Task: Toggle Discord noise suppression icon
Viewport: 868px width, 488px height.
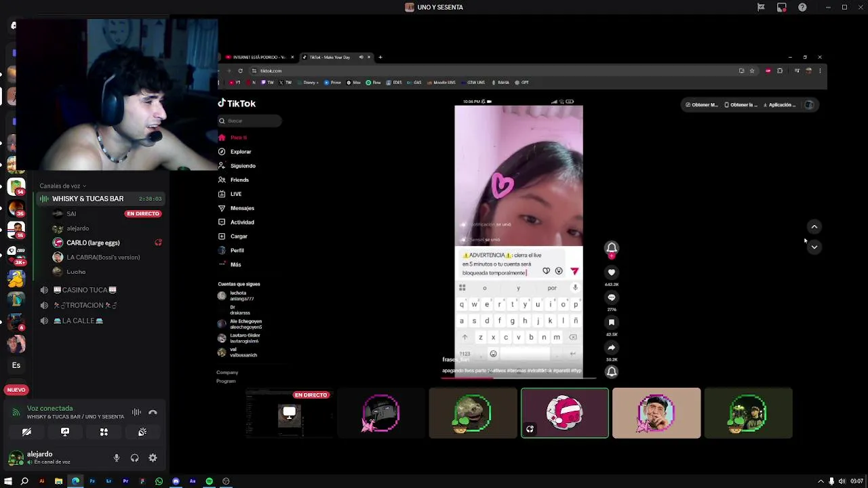Action: (x=136, y=412)
